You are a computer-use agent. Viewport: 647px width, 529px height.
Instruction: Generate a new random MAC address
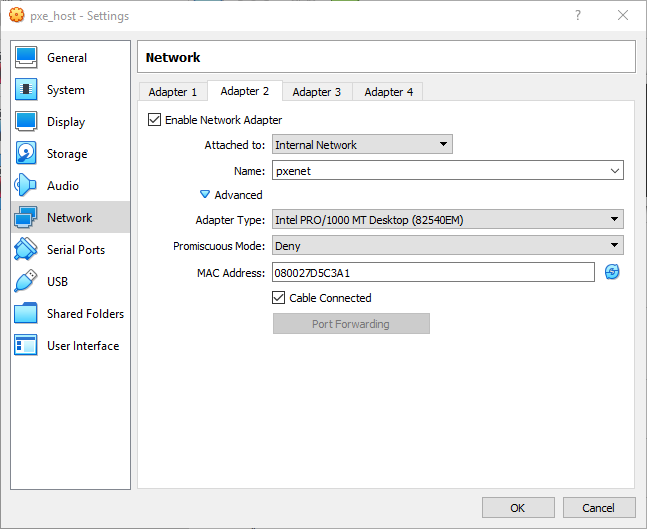pyautogui.click(x=612, y=272)
